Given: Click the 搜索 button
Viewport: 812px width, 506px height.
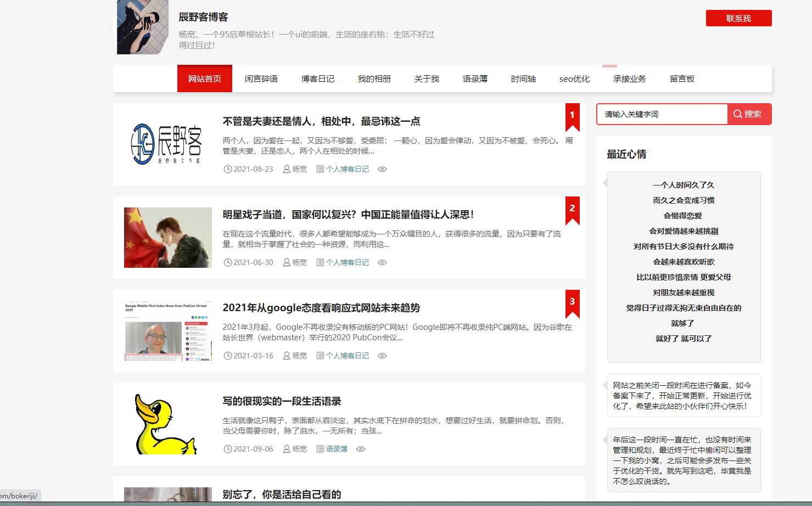Looking at the screenshot, I should (749, 114).
